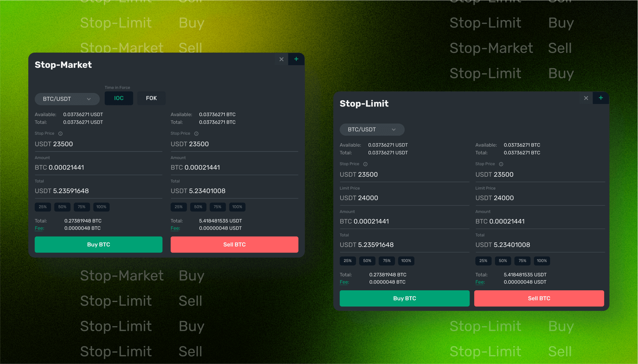Viewport: 638px width, 364px height.
Task: Open Fee link in Stop-Market sell column
Action: coord(175,228)
